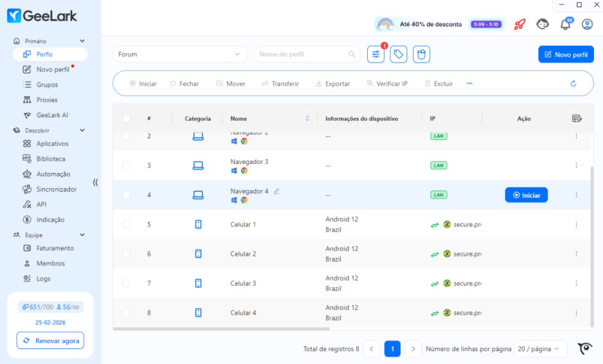
Task: Click Renovar agora button
Action: 51,340
